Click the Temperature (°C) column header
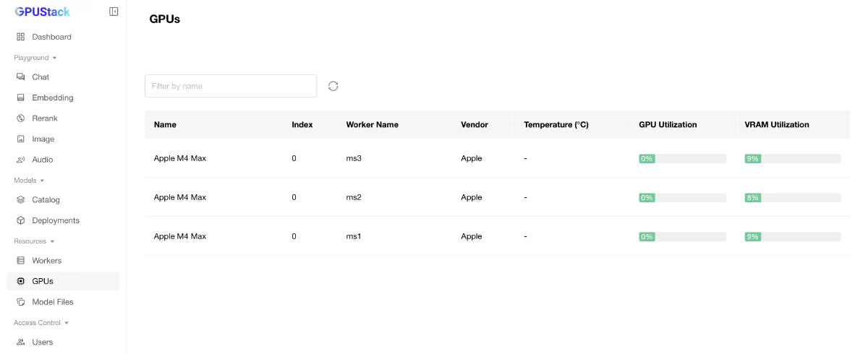This screenshot has height=354, width=868. pyautogui.click(x=556, y=124)
